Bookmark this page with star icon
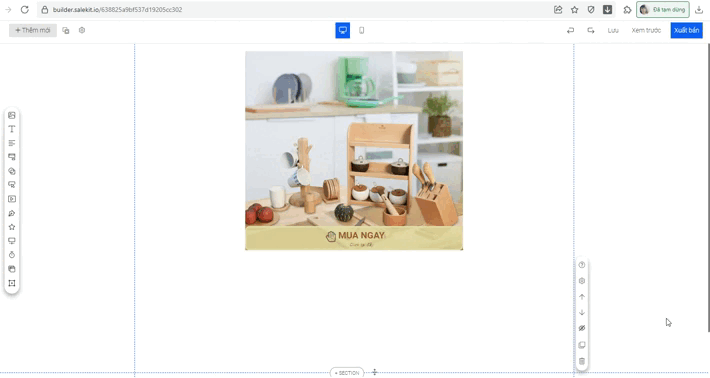 pyautogui.click(x=575, y=10)
